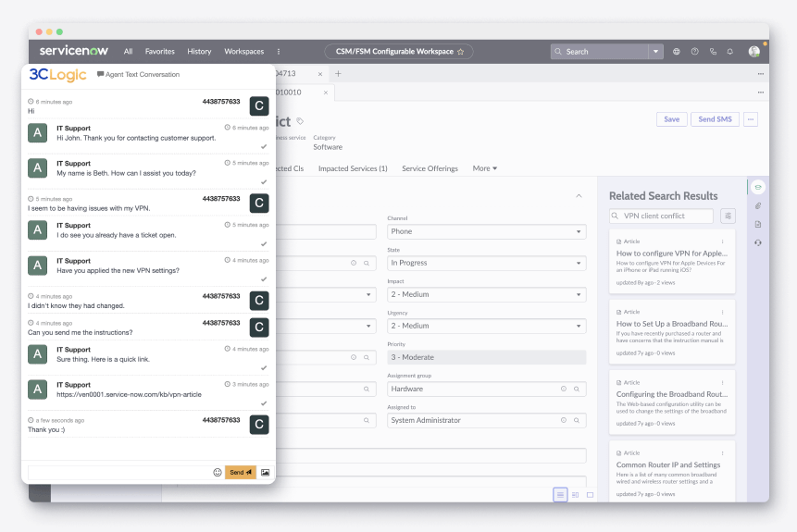Open article Common Router IP and Settings
The width and height of the screenshot is (797, 532).
[668, 464]
